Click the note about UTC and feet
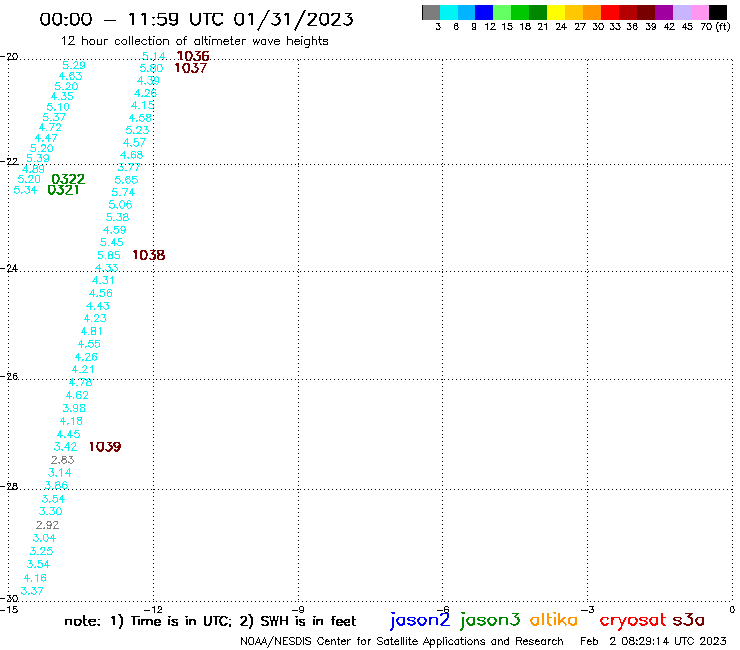This screenshot has width=740, height=650. [210, 621]
